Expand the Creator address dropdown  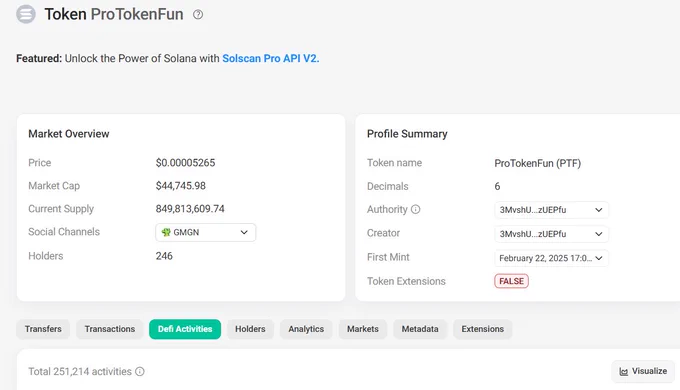[551, 234]
